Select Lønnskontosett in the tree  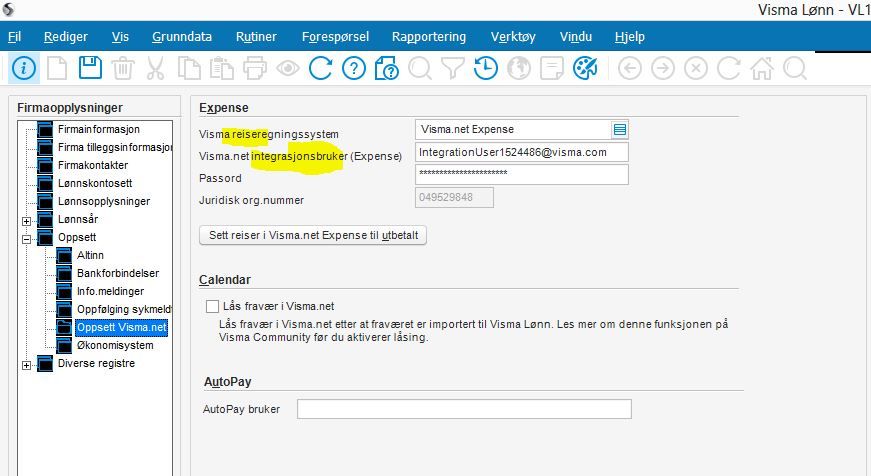[95, 183]
